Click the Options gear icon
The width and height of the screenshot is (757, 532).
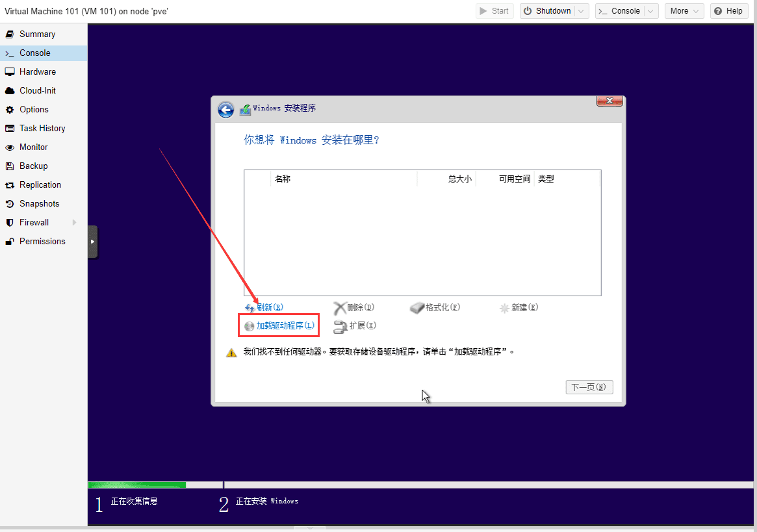pyautogui.click(x=10, y=110)
